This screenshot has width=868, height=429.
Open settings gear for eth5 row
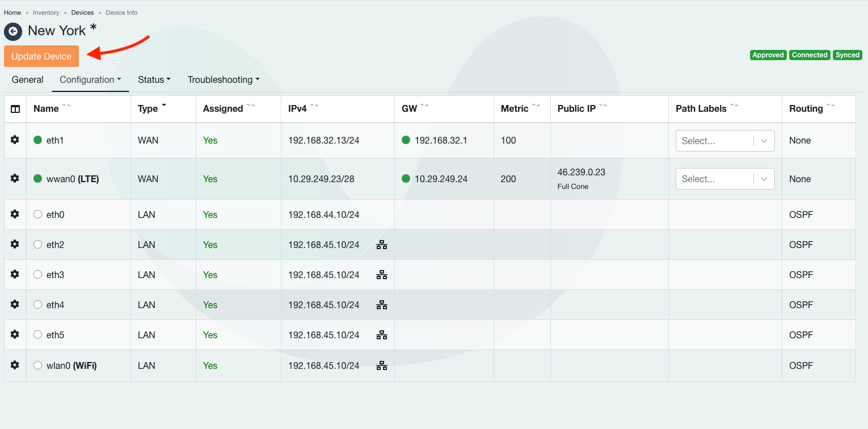click(15, 335)
